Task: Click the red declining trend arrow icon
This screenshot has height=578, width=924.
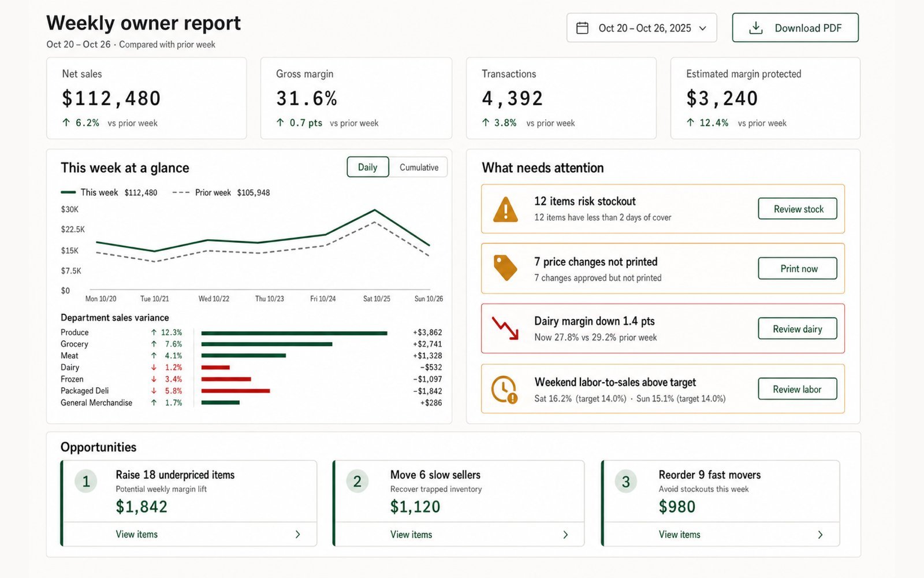Action: pyautogui.click(x=505, y=328)
